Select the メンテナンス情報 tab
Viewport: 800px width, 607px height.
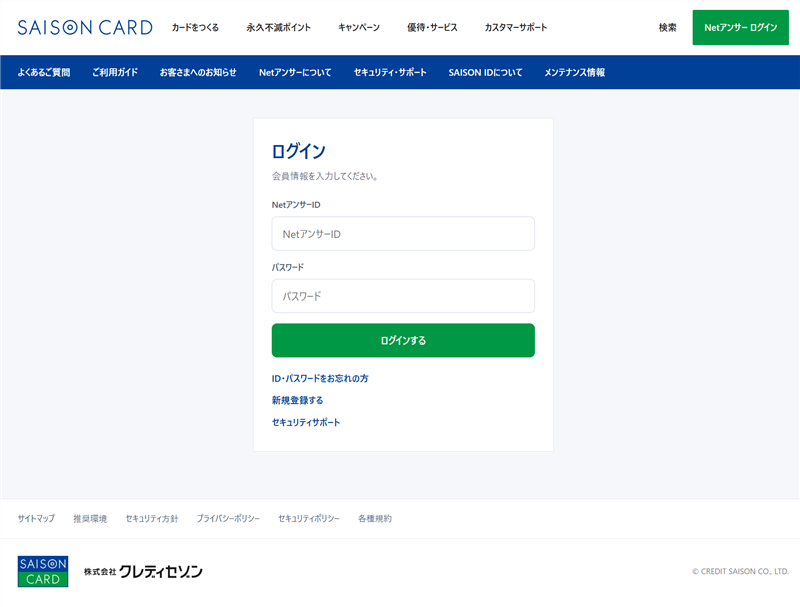coord(574,72)
